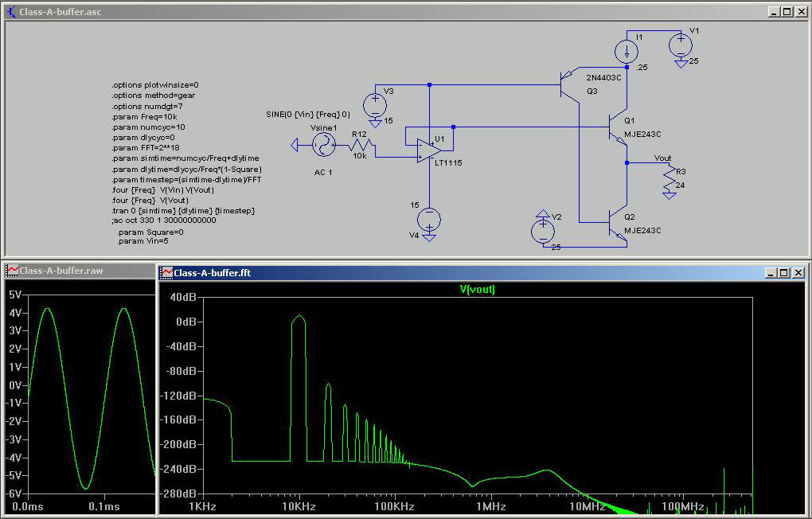The image size is (812, 519).
Task: Click the Q3 PNP transistor symbol
Action: tap(570, 85)
